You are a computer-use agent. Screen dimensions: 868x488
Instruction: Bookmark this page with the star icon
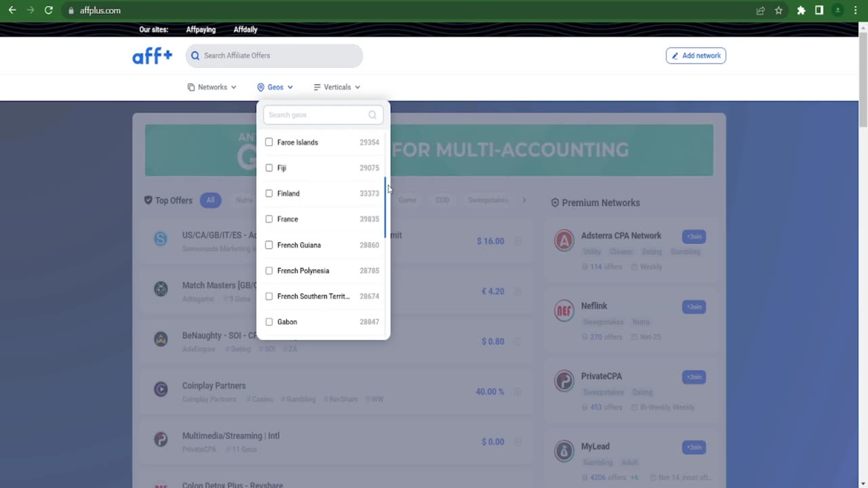point(778,10)
